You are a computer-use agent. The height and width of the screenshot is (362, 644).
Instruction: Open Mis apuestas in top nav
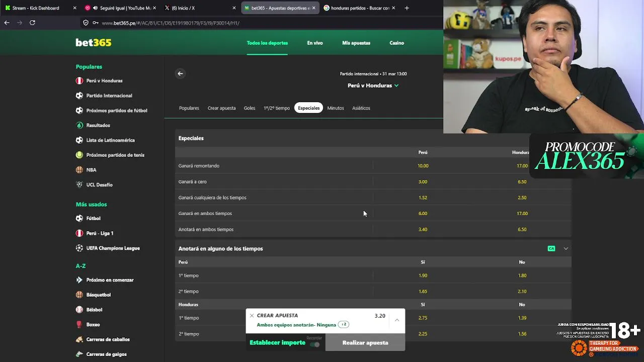(356, 43)
